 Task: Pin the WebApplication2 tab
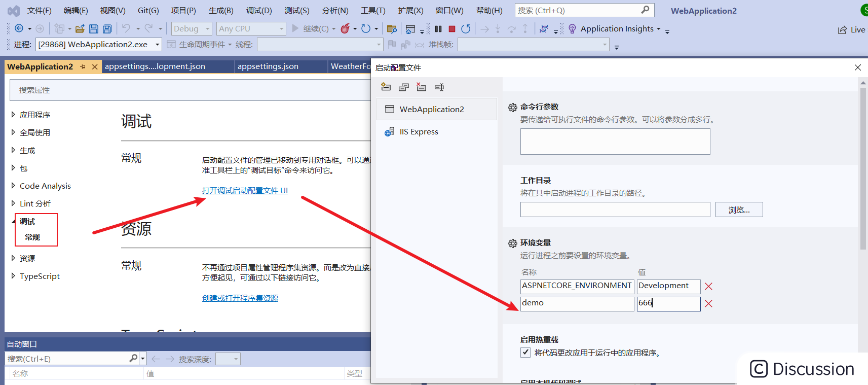83,66
